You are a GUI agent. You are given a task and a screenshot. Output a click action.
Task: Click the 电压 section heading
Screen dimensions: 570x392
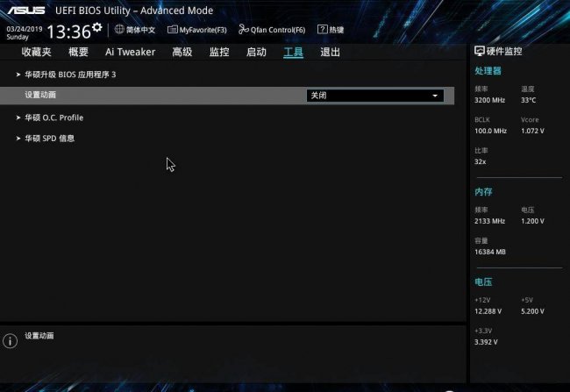coord(483,282)
